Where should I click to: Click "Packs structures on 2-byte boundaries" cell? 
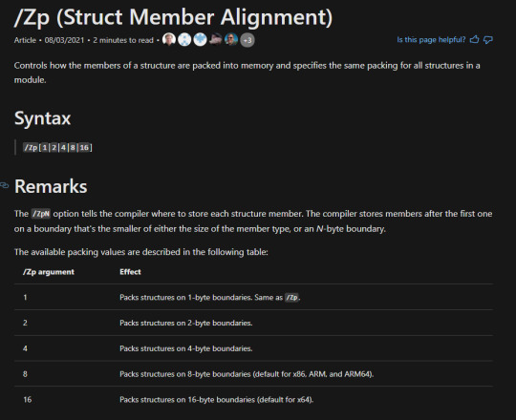(x=186, y=323)
